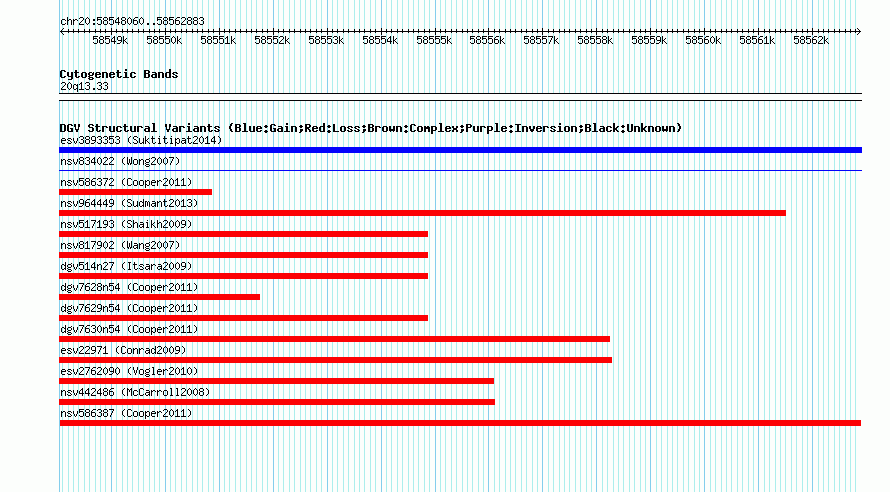
Task: Open the nsv834022 (Wong2007) variant label
Action: (120, 161)
